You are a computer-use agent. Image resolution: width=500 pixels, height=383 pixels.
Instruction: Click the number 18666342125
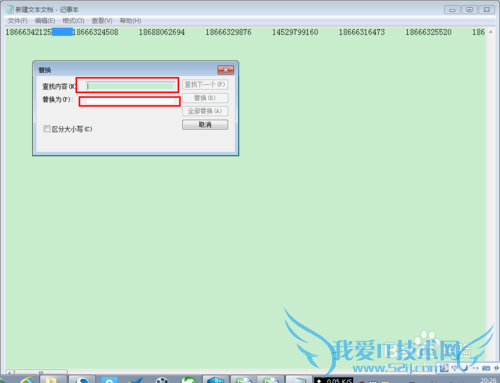[28, 32]
